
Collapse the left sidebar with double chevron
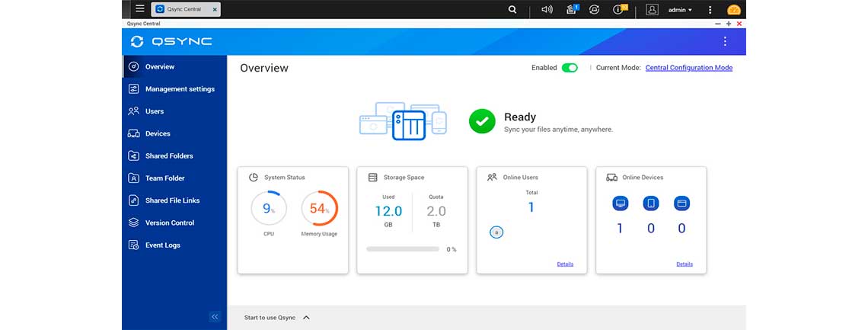(215, 316)
